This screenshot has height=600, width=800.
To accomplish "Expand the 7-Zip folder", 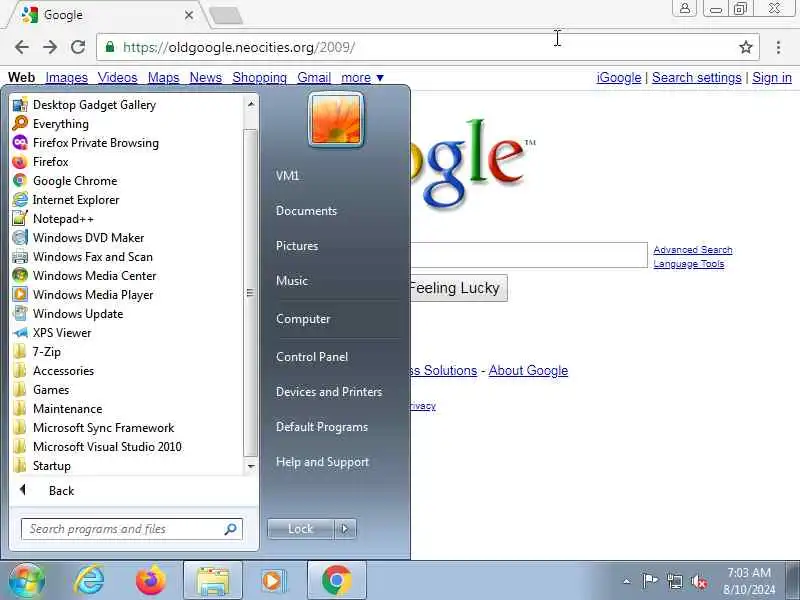I will tap(47, 352).
